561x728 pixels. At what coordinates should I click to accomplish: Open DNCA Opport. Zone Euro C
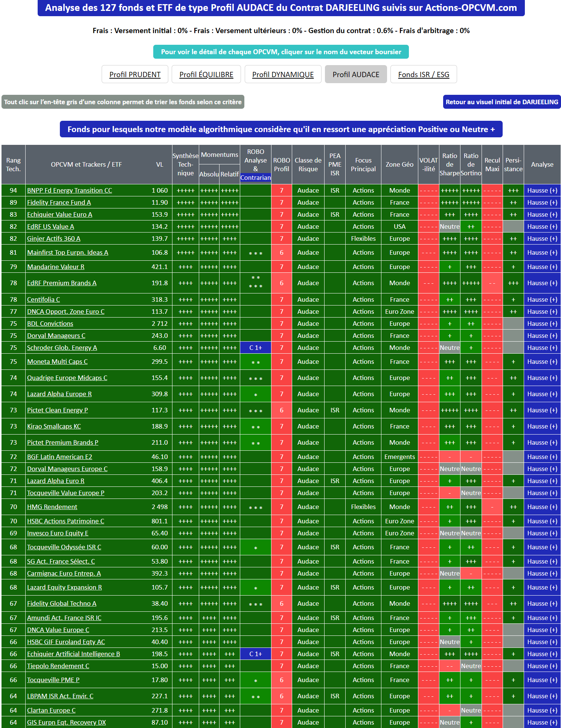[x=66, y=312]
